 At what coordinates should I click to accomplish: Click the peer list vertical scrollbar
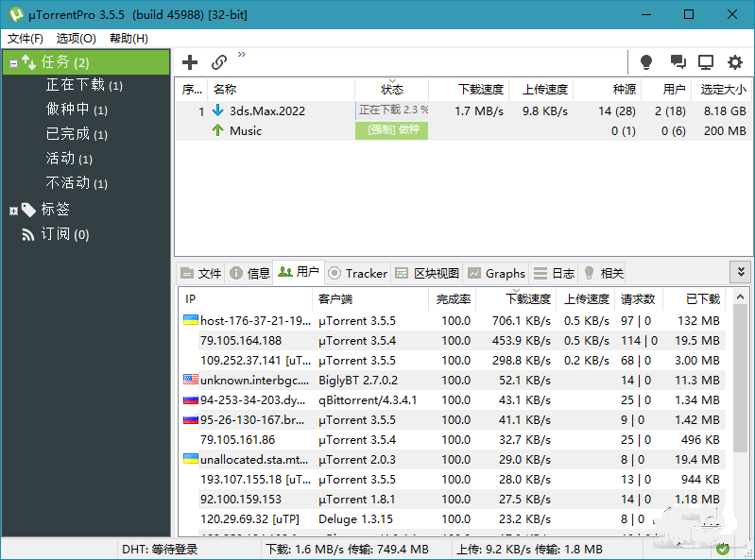740,397
